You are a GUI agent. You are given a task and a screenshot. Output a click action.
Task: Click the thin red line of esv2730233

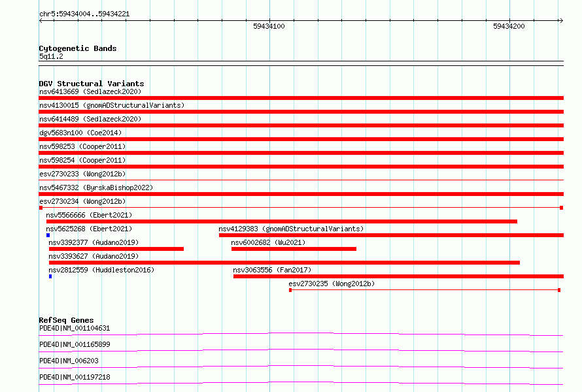[301, 180]
